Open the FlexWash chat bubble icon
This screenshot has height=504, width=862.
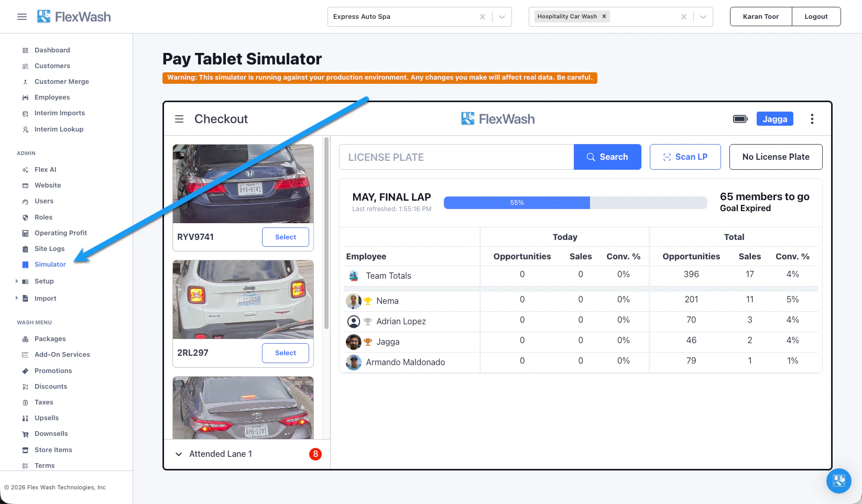pos(839,480)
